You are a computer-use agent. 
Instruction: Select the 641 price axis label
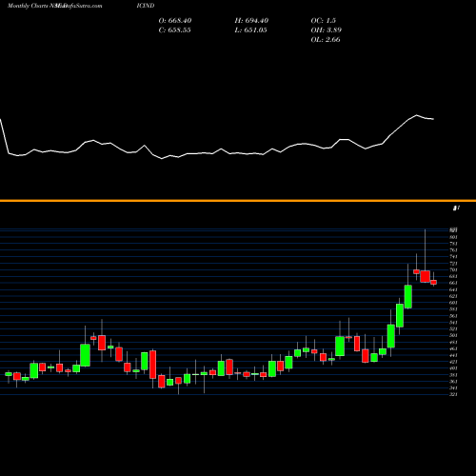point(453,289)
